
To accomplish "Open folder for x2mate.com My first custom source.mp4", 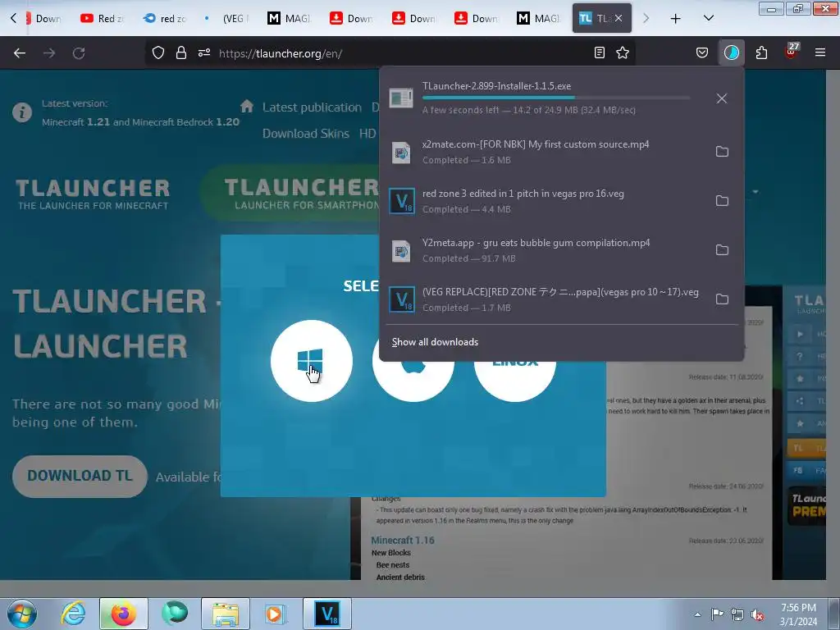I will (x=722, y=152).
